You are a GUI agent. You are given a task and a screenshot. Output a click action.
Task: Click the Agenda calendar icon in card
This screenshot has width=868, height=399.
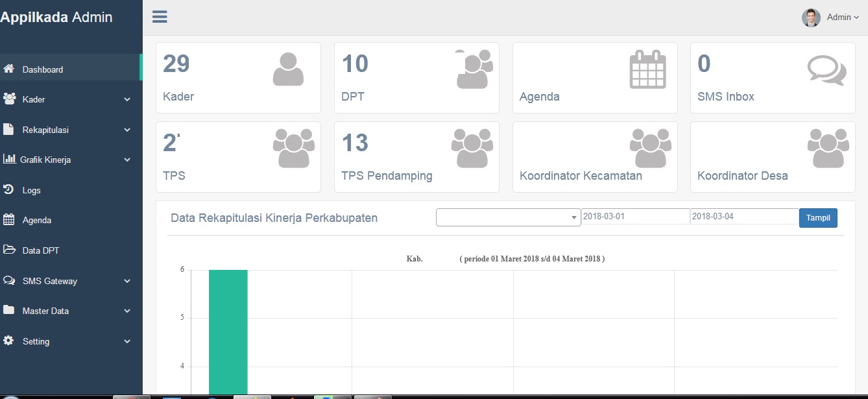pyautogui.click(x=647, y=69)
